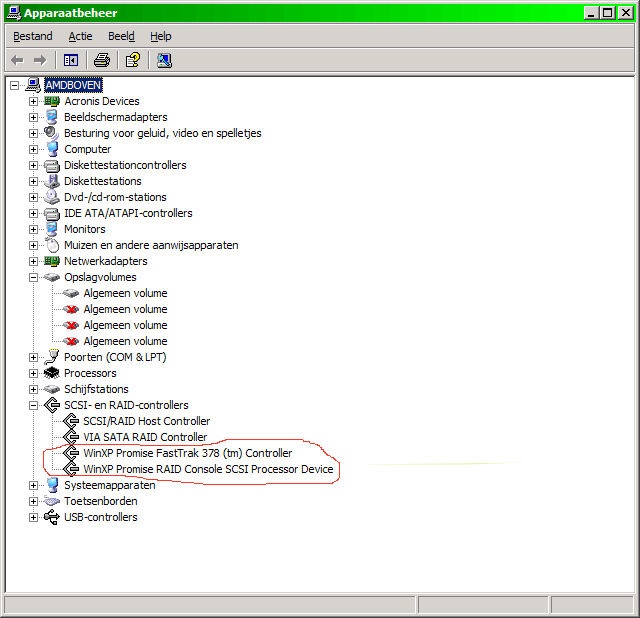The width and height of the screenshot is (640, 618).
Task: Click the sound and video controllers icon
Action: [x=51, y=133]
